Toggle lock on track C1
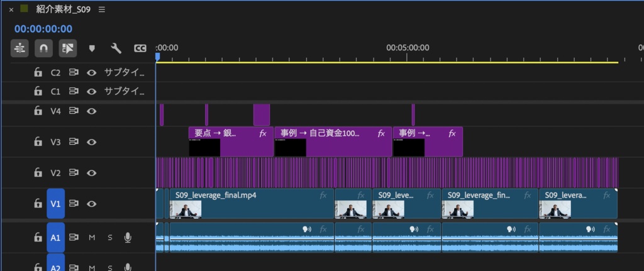 click(x=38, y=91)
